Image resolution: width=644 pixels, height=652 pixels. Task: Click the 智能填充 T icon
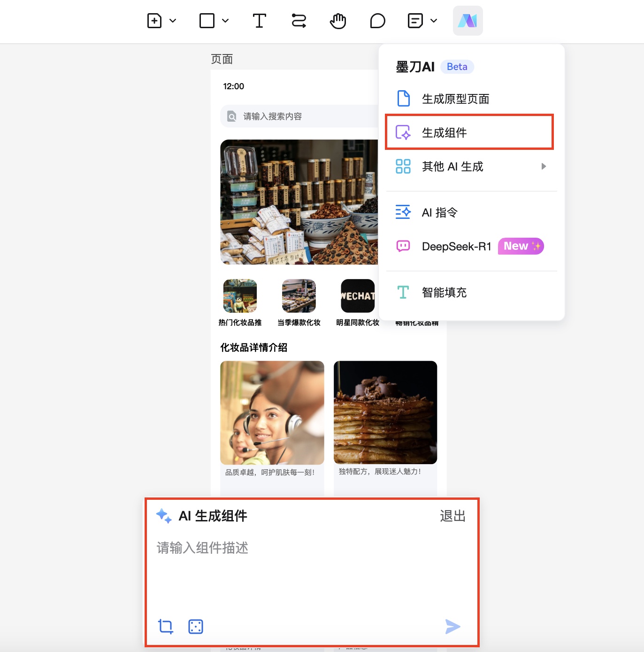(403, 292)
